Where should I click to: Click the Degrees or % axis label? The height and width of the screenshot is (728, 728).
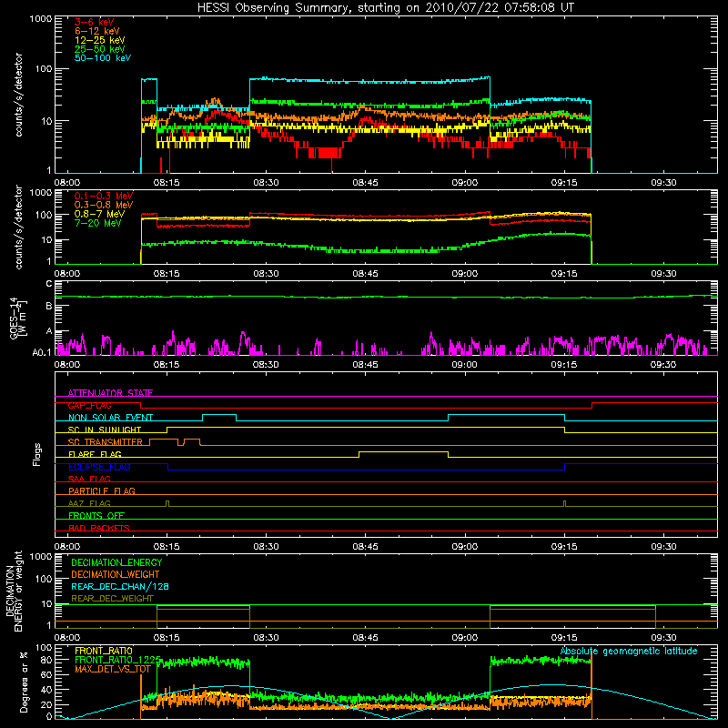(x=24, y=682)
